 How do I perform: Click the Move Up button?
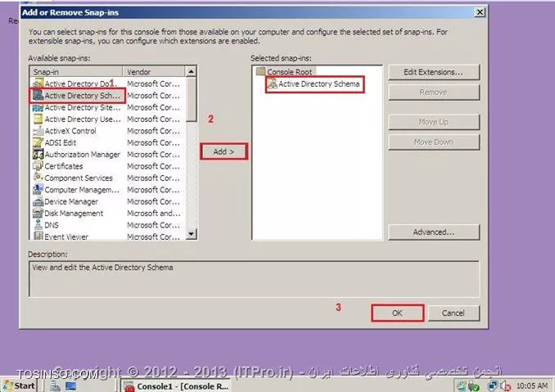(434, 122)
